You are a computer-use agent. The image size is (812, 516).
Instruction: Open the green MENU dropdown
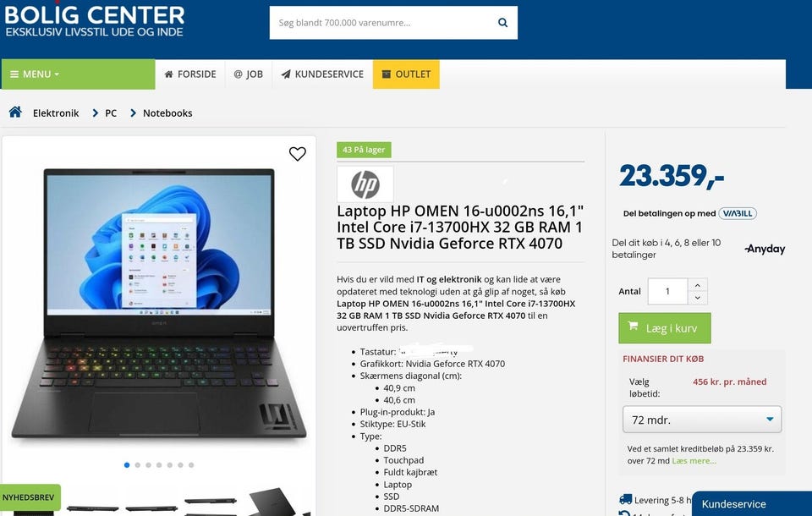(x=78, y=74)
